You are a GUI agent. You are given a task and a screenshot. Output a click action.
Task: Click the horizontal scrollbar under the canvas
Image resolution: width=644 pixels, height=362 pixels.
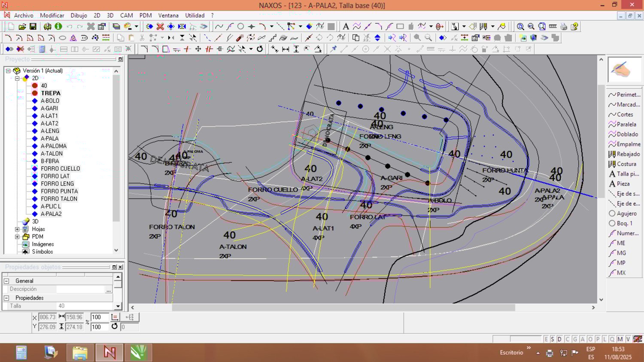(x=343, y=307)
